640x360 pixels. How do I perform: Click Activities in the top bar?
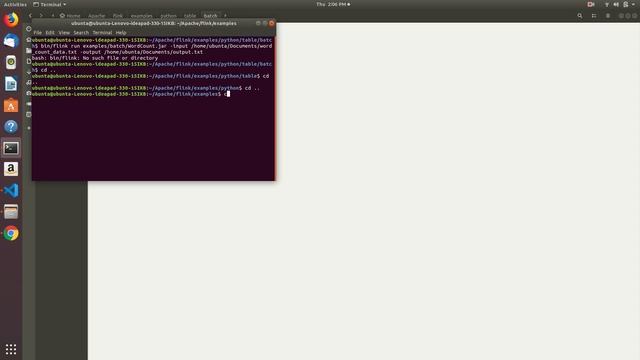15,4
